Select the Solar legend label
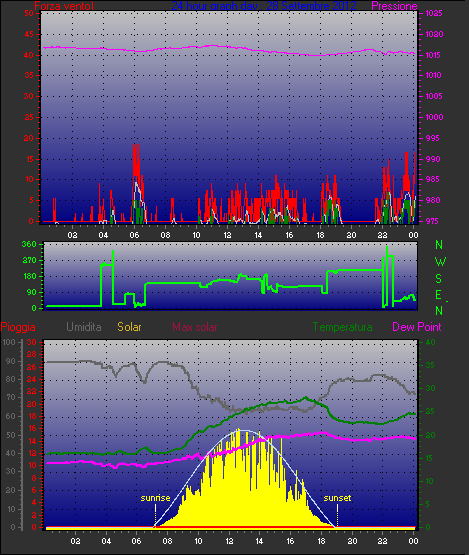The width and height of the screenshot is (469, 555). [x=129, y=327]
